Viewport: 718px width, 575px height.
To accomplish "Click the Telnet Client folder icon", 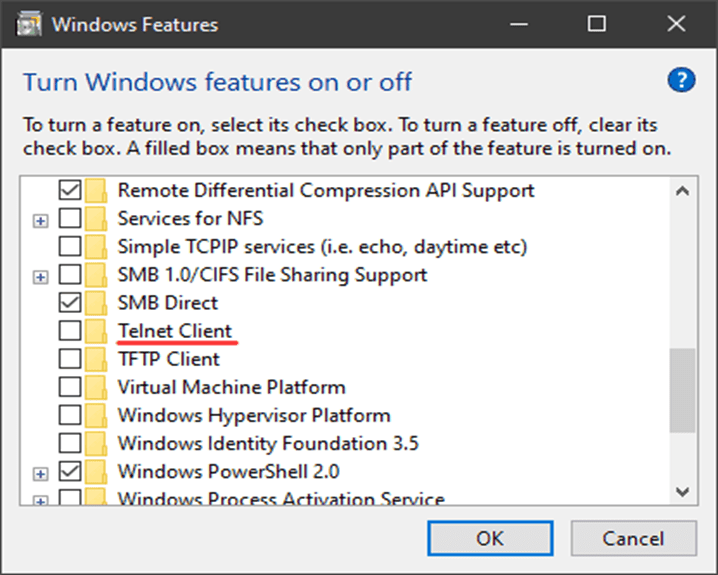I will tap(96, 331).
